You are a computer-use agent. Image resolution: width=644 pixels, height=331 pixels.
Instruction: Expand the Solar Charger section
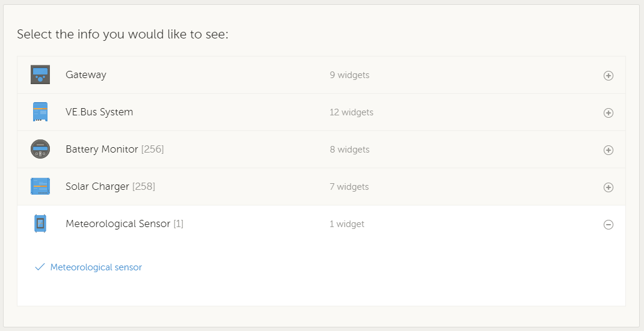tap(608, 187)
